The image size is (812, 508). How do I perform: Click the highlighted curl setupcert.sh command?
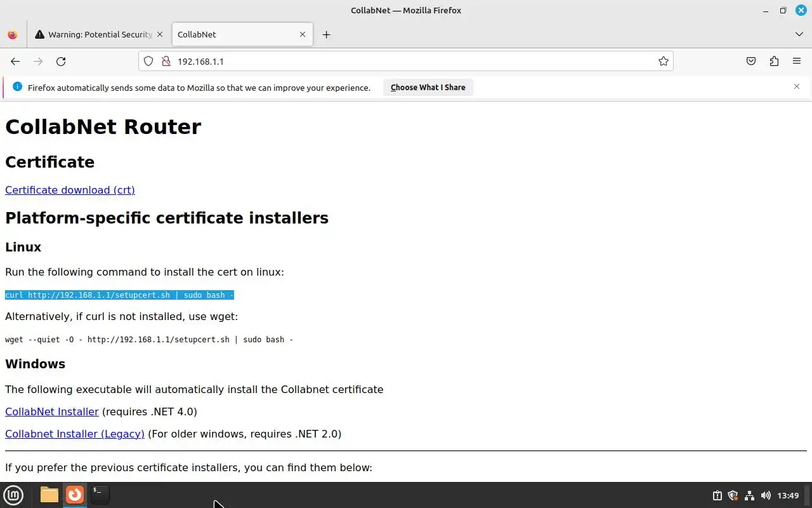pos(119,295)
